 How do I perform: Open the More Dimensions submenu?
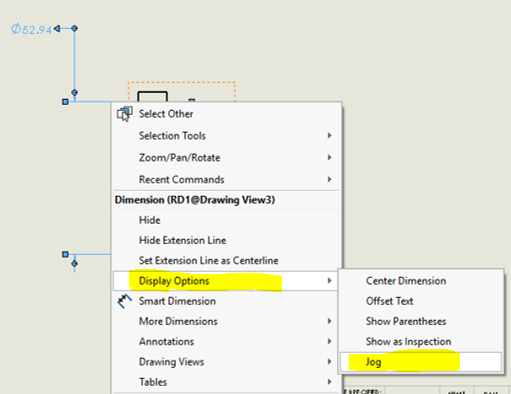(226, 321)
